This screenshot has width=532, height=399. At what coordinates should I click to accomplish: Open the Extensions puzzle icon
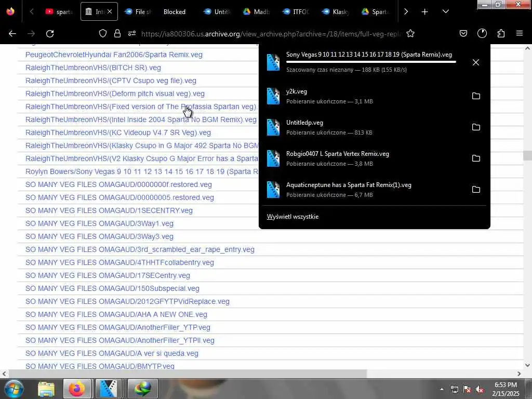pos(501,33)
